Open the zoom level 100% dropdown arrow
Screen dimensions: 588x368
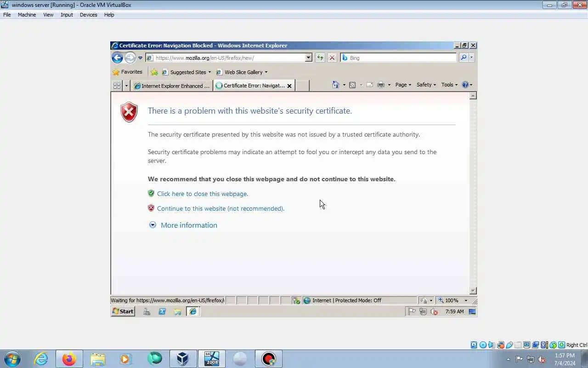tap(466, 300)
